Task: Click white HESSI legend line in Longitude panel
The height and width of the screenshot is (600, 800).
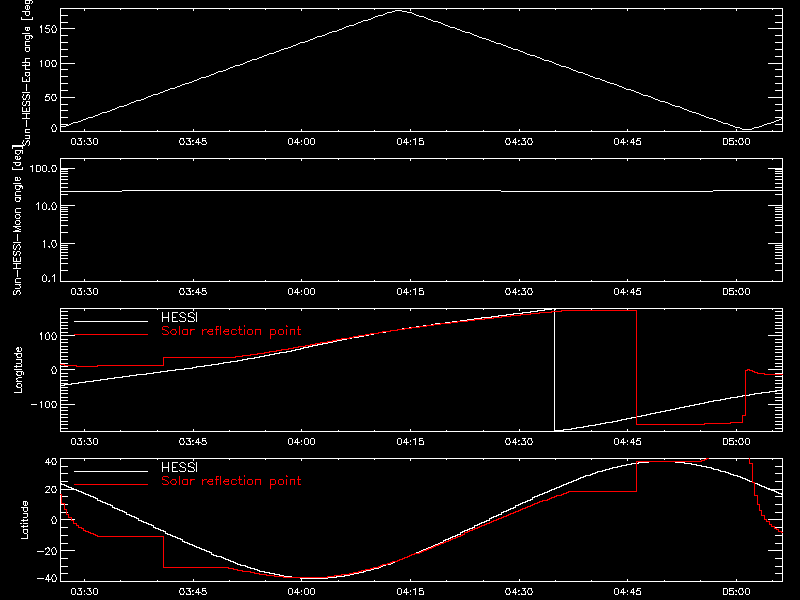Action: point(111,321)
